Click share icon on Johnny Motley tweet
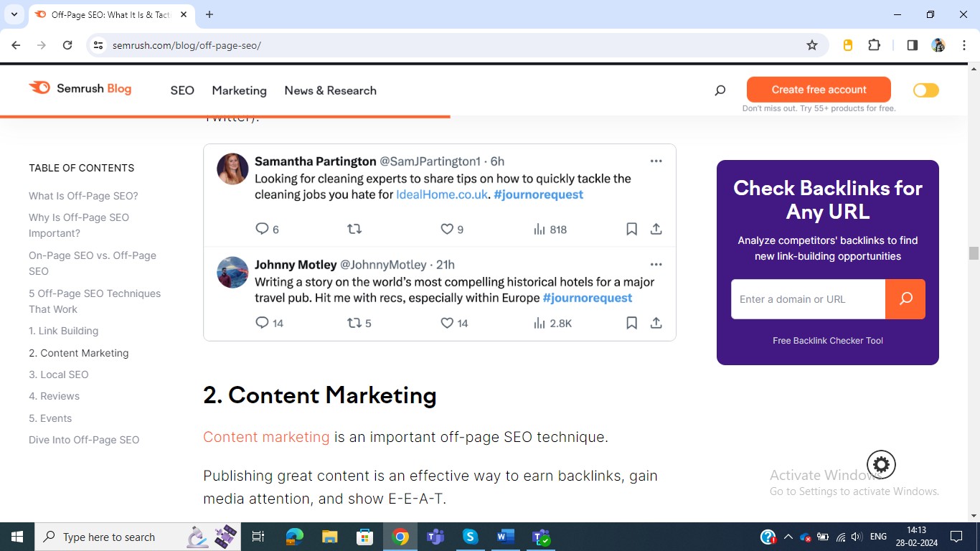This screenshot has width=980, height=551. [656, 323]
